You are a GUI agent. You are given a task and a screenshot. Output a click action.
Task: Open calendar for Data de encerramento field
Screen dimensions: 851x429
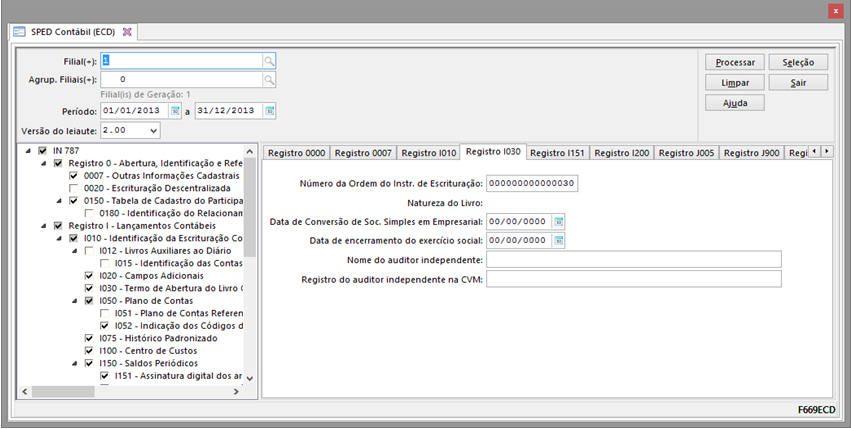point(558,240)
